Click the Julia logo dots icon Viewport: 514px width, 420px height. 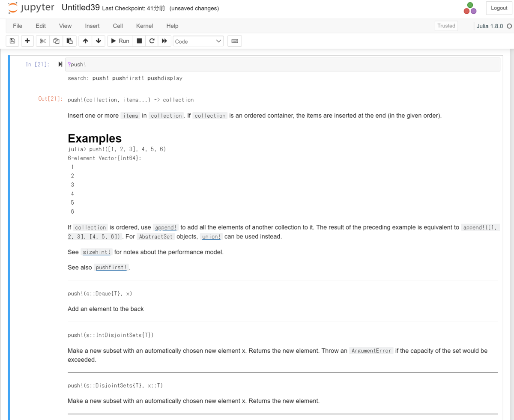click(x=470, y=8)
